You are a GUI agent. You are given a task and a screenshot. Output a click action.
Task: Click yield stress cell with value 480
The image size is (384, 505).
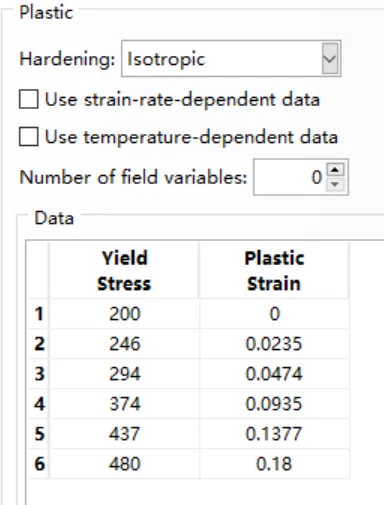click(x=124, y=464)
